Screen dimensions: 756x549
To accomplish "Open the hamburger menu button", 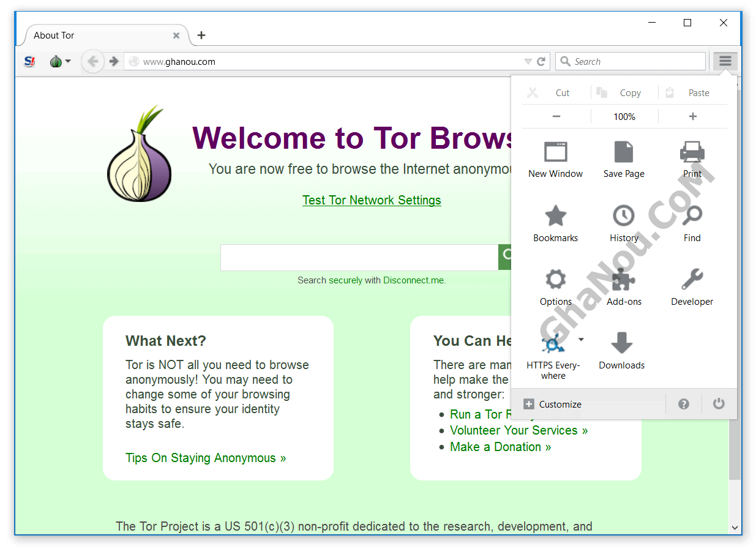I will pyautogui.click(x=725, y=61).
